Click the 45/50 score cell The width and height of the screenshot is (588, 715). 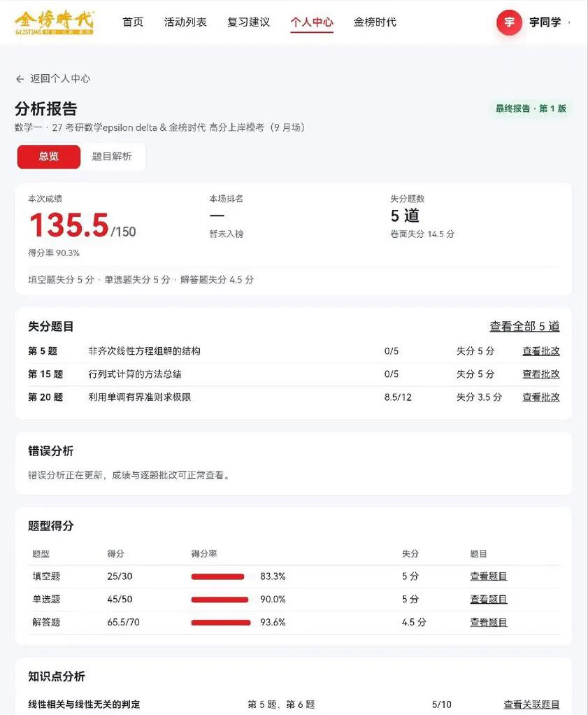coord(120,599)
